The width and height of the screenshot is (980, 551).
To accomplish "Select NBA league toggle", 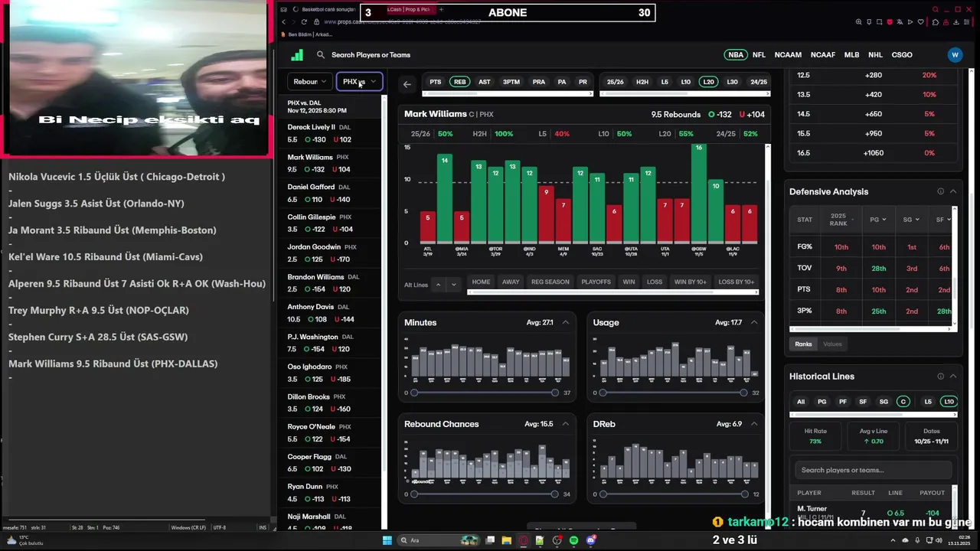I will 736,55.
